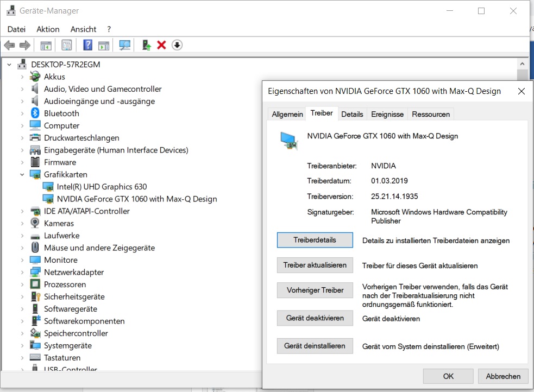Click the Treiber aktualisieren button
This screenshot has height=392, width=534.
pos(315,265)
